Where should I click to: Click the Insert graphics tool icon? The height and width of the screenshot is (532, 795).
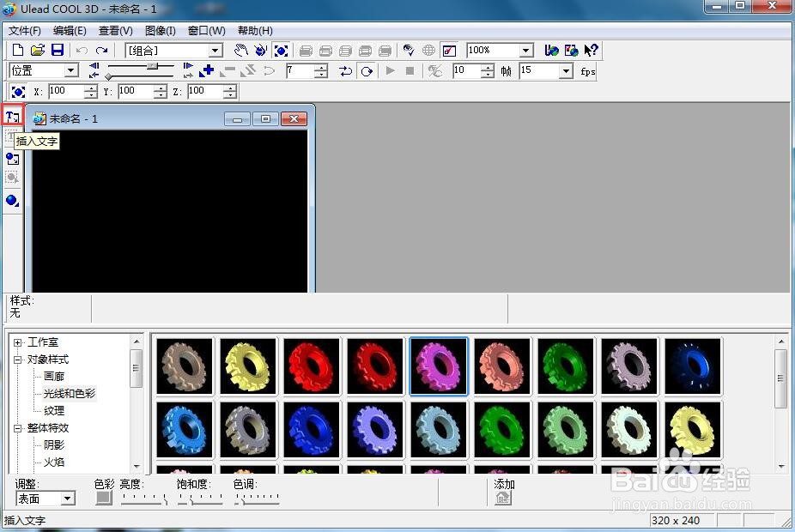(x=12, y=159)
